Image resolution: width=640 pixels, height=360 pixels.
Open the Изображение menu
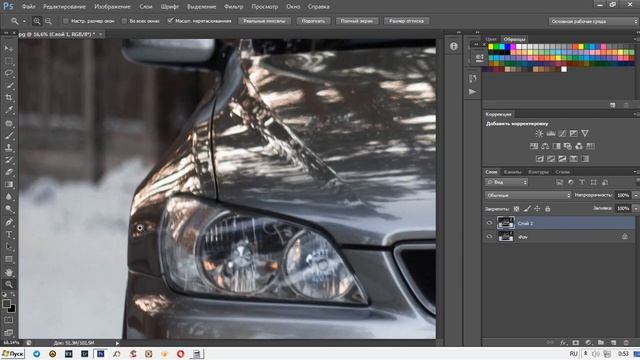[x=112, y=7]
